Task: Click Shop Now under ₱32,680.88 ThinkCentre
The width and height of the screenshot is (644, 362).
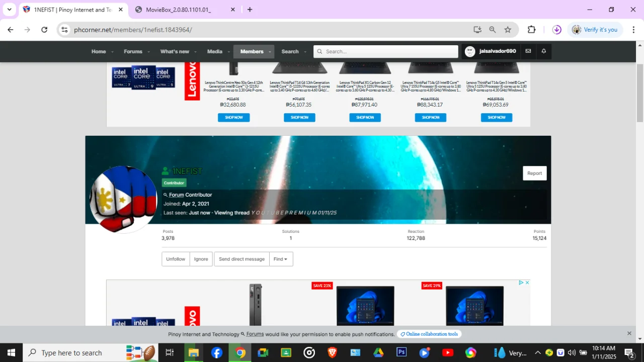Action: click(x=233, y=117)
